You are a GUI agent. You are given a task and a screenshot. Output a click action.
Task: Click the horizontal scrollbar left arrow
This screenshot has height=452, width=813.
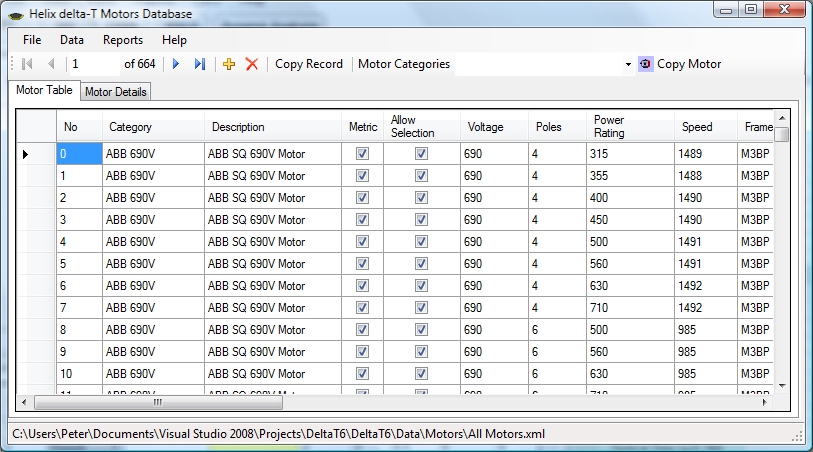tap(24, 402)
